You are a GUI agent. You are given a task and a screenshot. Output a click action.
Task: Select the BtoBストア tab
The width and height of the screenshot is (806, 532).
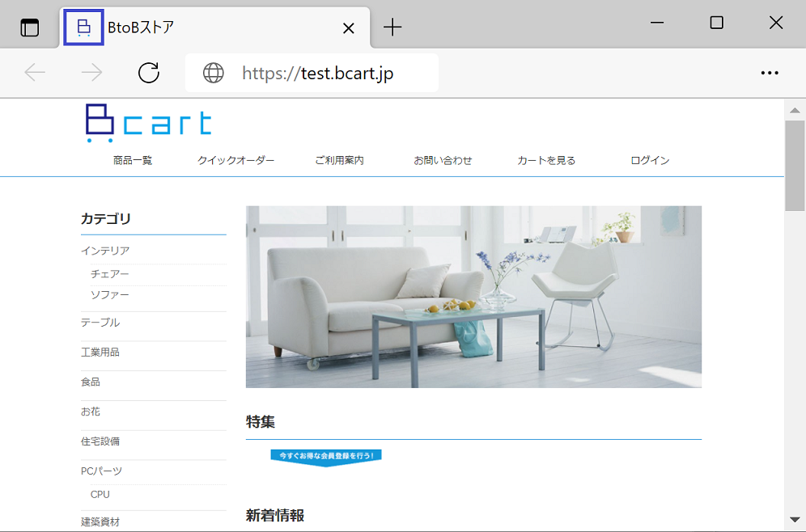pyautogui.click(x=215, y=27)
